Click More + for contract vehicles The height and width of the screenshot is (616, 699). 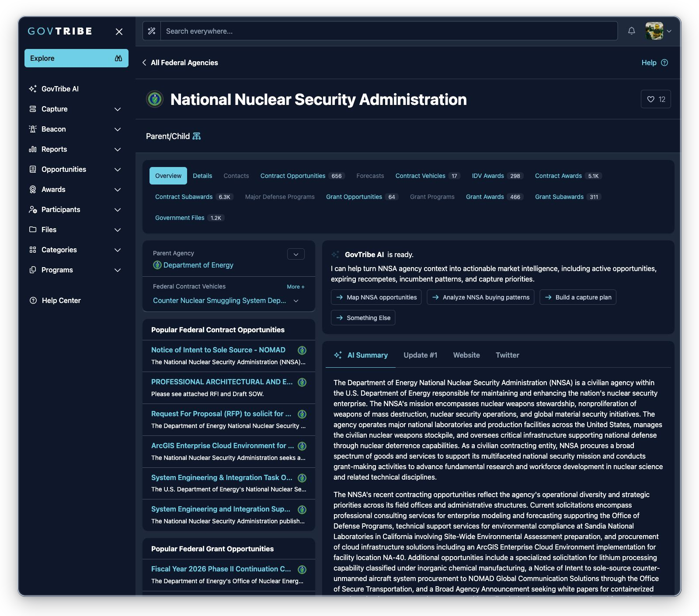click(x=296, y=287)
